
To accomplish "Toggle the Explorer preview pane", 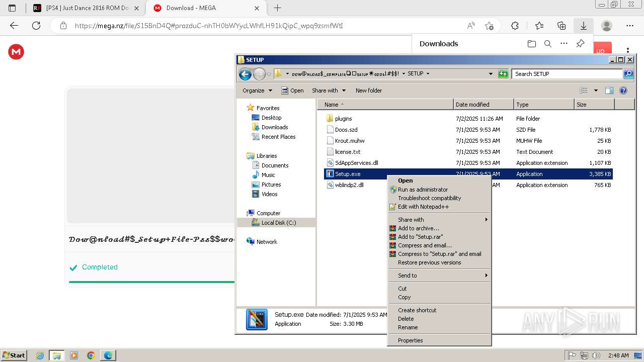I will 609,90.
